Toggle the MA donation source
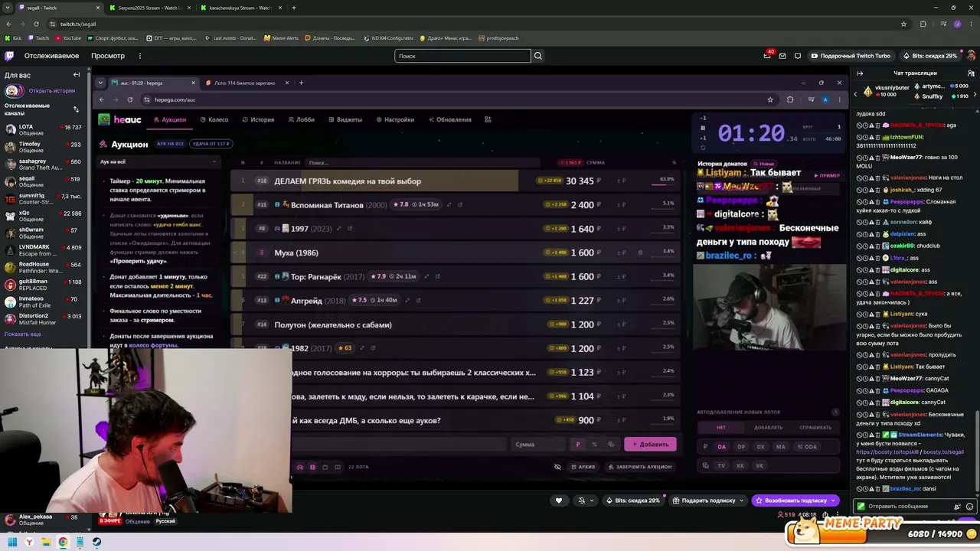 (780, 447)
